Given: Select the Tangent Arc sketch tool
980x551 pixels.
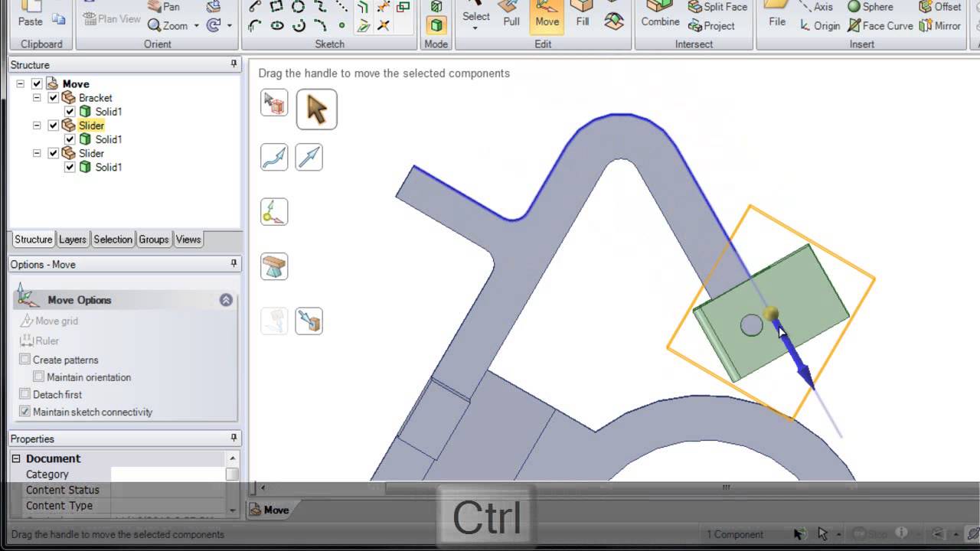Looking at the screenshot, I should [255, 25].
